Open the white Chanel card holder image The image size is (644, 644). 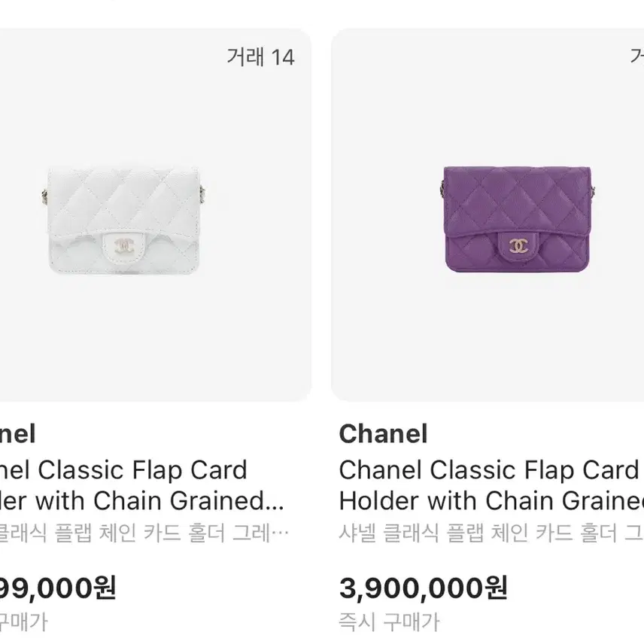[x=123, y=220]
